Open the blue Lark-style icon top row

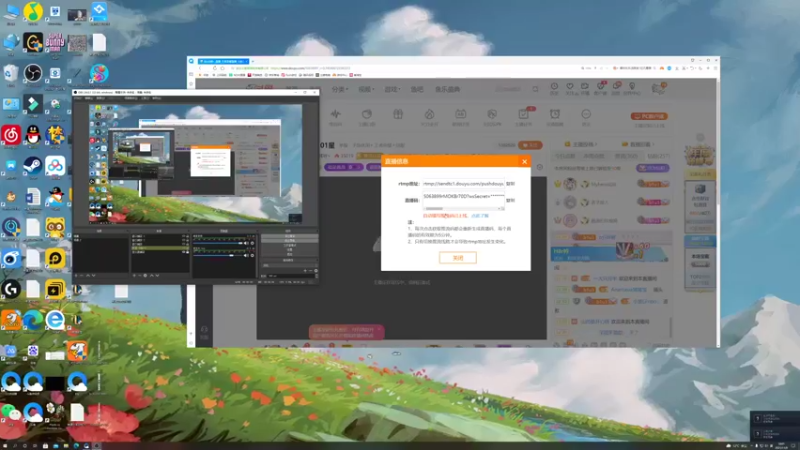pyautogui.click(x=99, y=12)
